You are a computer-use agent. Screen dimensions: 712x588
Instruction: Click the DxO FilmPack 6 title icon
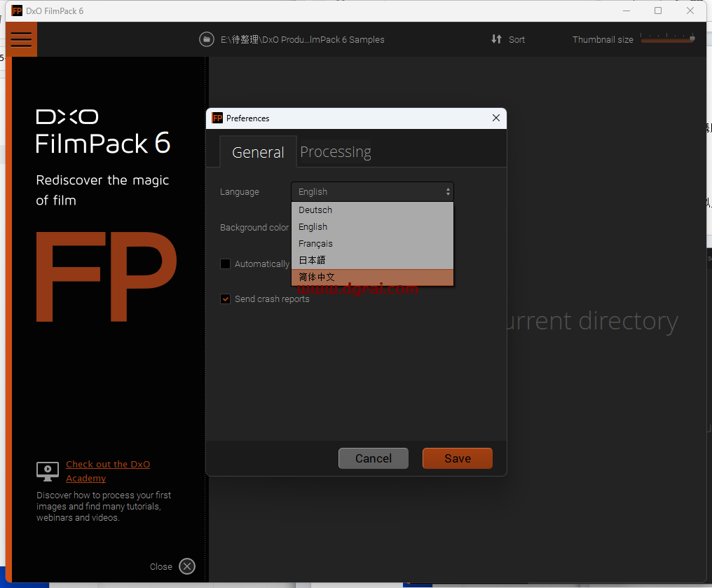point(17,11)
